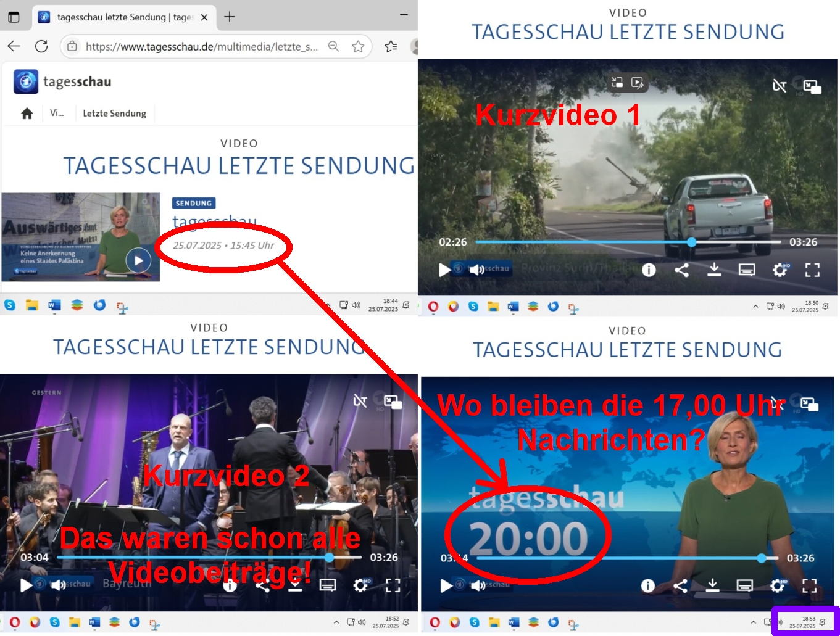Open info icon in Kurzvideo 1 player

pos(649,270)
